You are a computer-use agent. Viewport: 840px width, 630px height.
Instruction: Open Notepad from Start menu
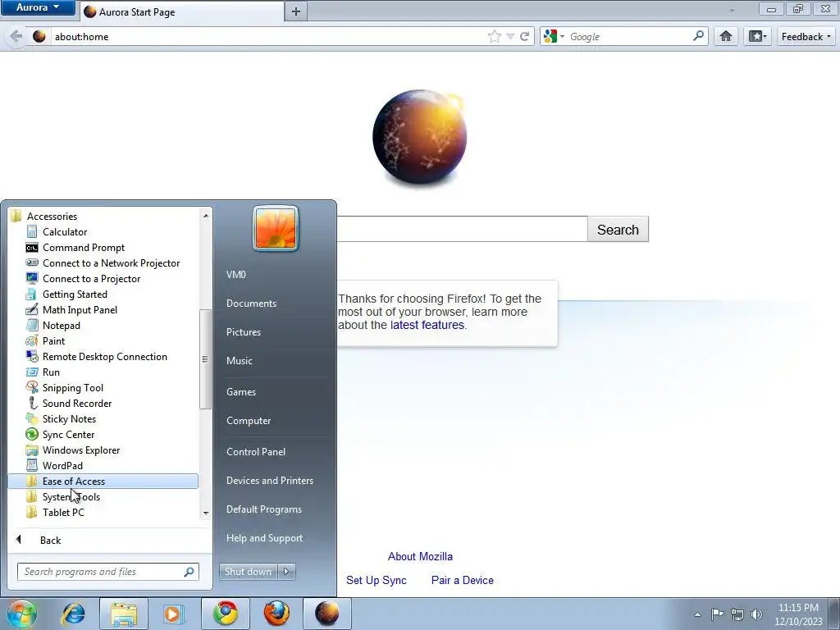[61, 325]
